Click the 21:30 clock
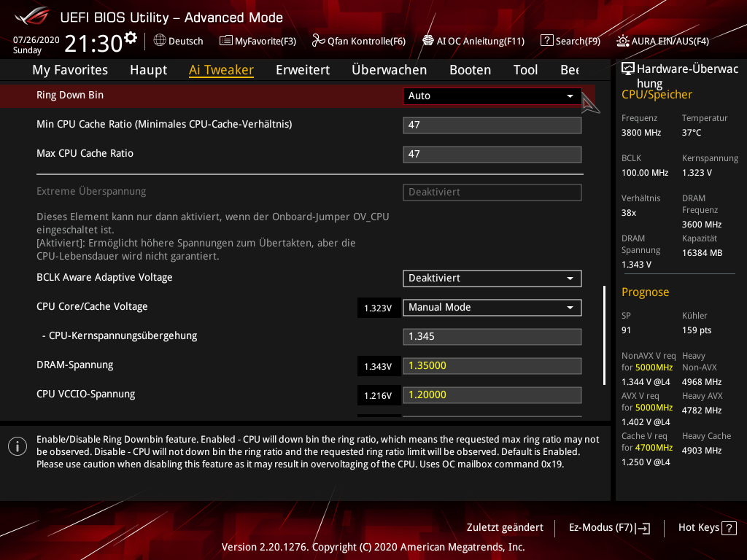747x560 pixels. coord(93,43)
